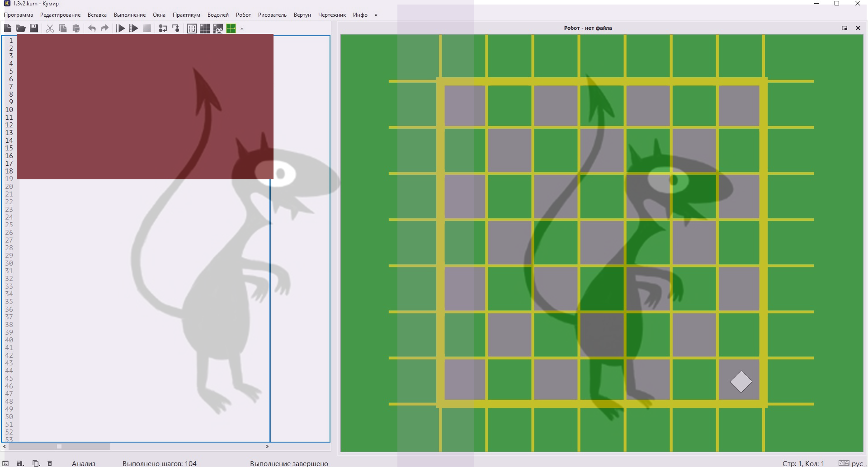Click the New program file icon
Screen dimensions: 868x467
click(x=8, y=28)
